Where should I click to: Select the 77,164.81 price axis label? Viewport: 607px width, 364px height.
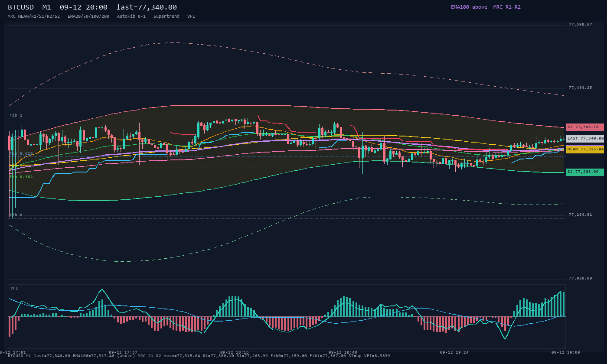tap(580, 214)
